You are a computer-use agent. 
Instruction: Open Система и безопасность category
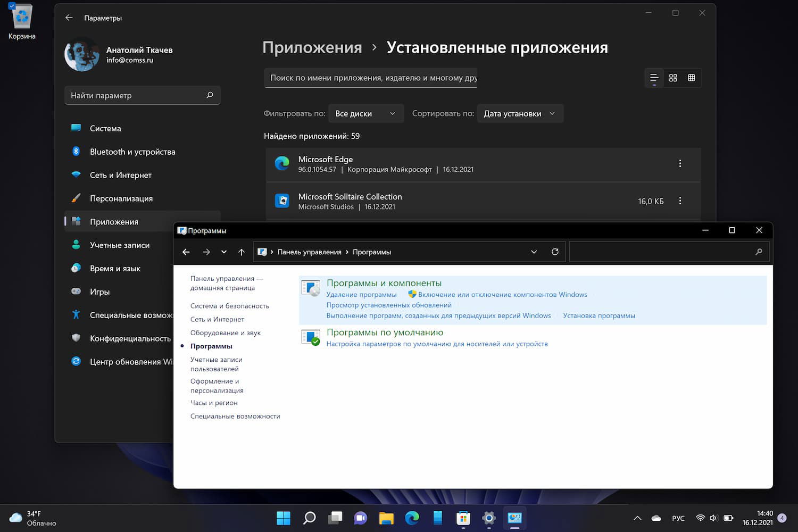click(x=230, y=306)
